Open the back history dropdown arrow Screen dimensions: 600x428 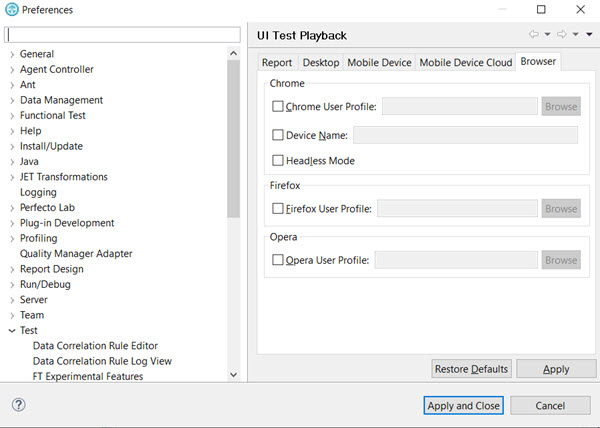(x=548, y=34)
